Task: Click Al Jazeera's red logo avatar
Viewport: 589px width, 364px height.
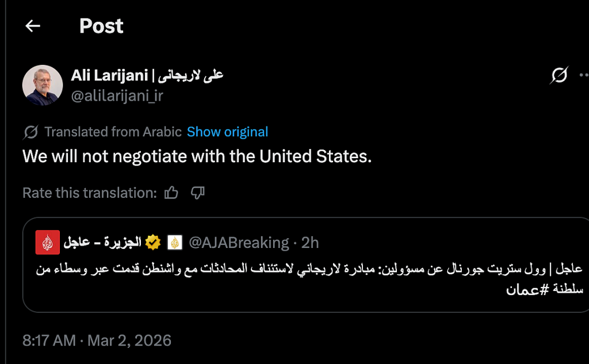Action: coord(47,243)
